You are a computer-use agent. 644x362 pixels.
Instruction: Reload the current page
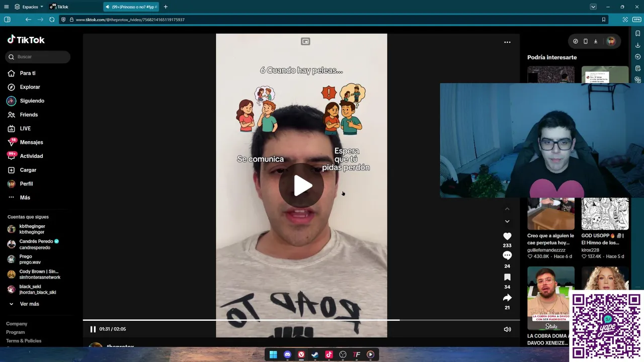(52, 20)
